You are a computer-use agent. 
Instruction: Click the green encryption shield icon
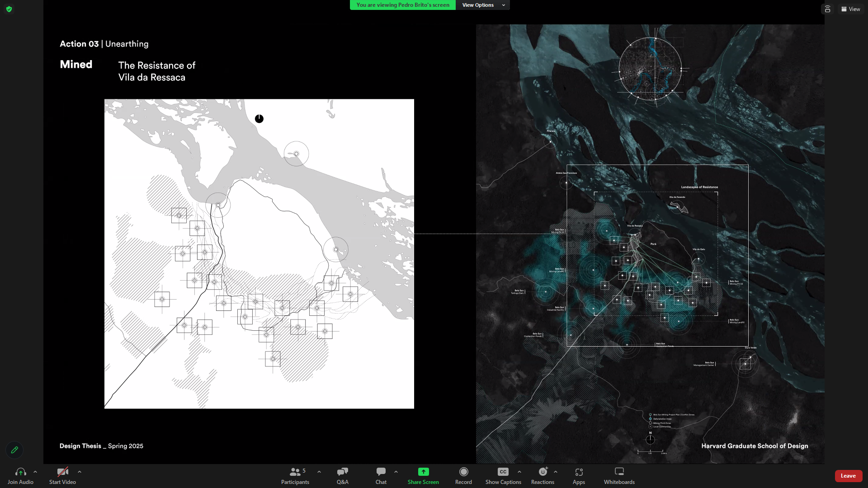point(9,9)
